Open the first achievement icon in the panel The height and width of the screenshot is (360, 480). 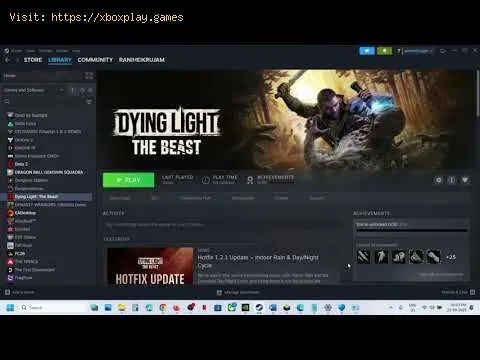pyautogui.click(x=363, y=257)
